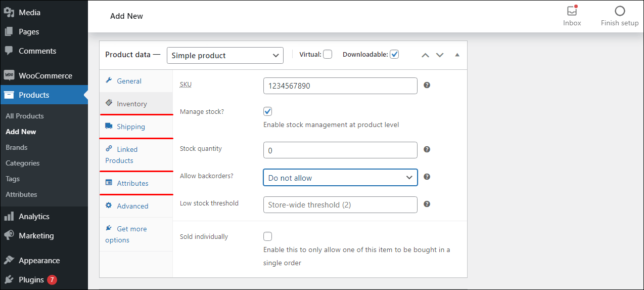
Task: Click the Stock quantity input field
Action: pyautogui.click(x=340, y=150)
